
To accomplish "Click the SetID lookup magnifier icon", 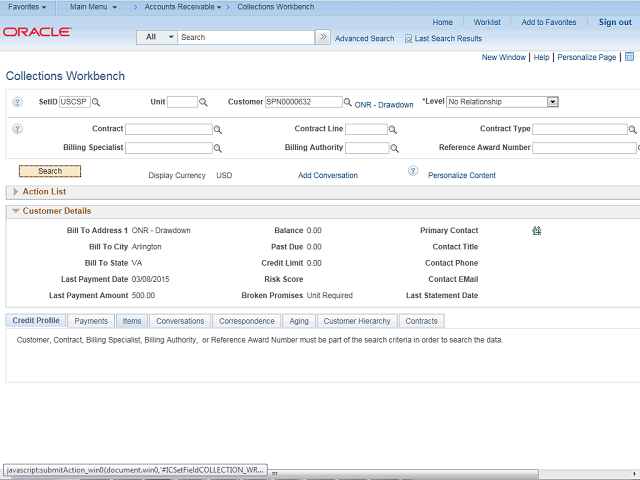I will (96, 102).
